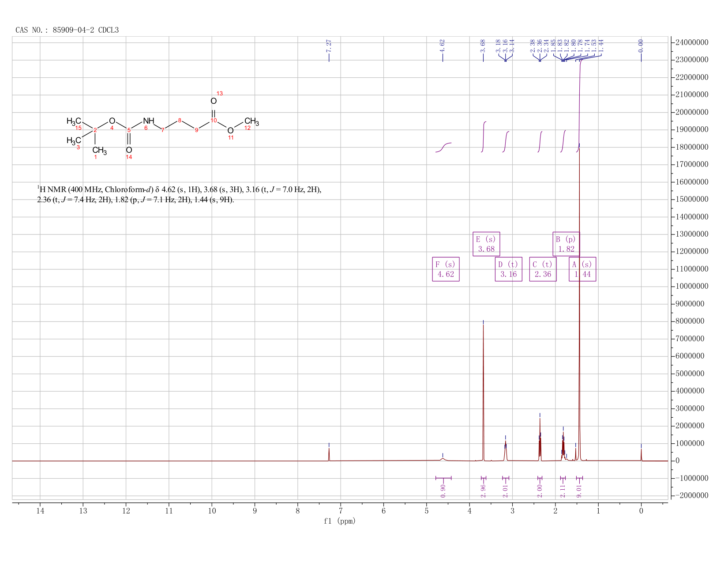The width and height of the screenshot is (728, 563).
Task: Click the carbonyl oxygen numbered 13
Action: (214, 101)
